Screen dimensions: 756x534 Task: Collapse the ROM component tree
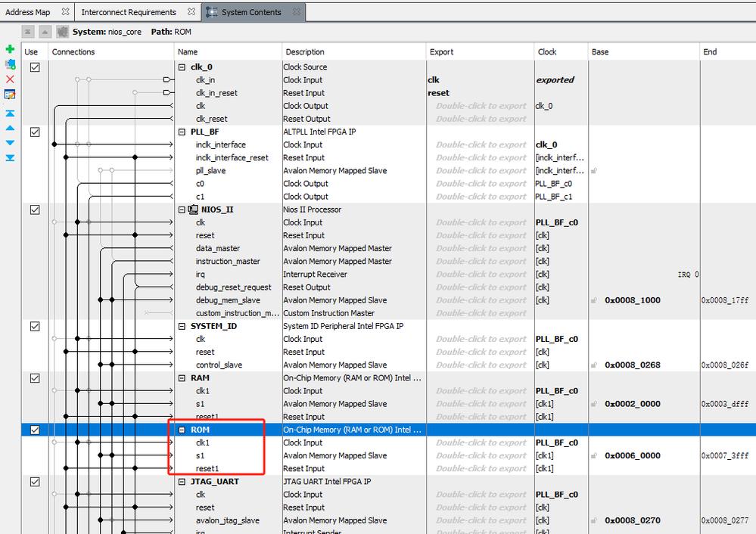(x=182, y=430)
